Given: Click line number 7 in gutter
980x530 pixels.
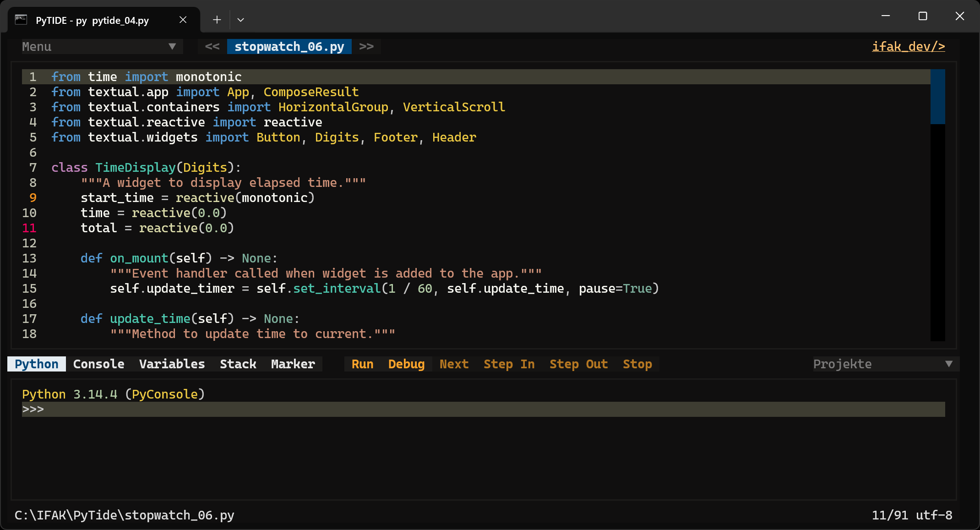Looking at the screenshot, I should 33,167.
